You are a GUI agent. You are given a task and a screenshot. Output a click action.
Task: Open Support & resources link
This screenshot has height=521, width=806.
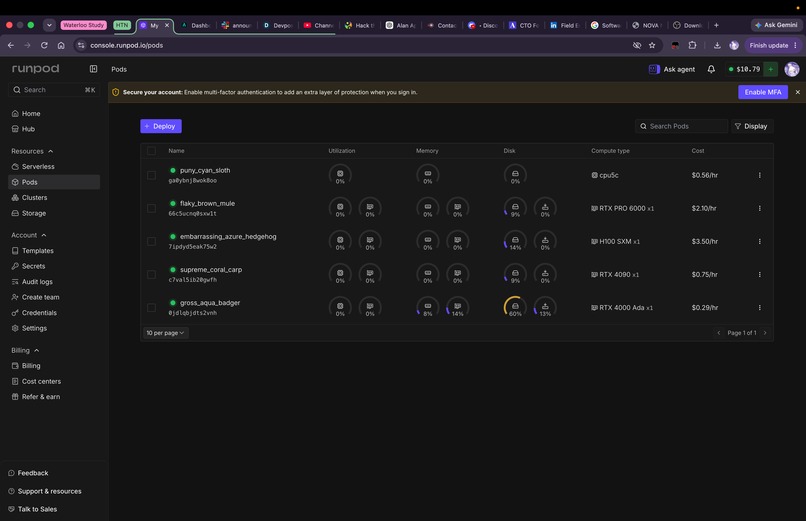(x=45, y=491)
